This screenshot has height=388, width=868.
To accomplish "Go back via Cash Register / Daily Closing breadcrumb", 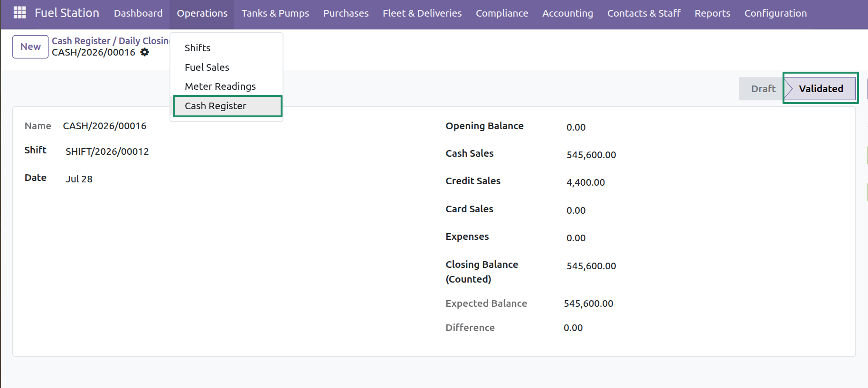I will click(x=110, y=41).
